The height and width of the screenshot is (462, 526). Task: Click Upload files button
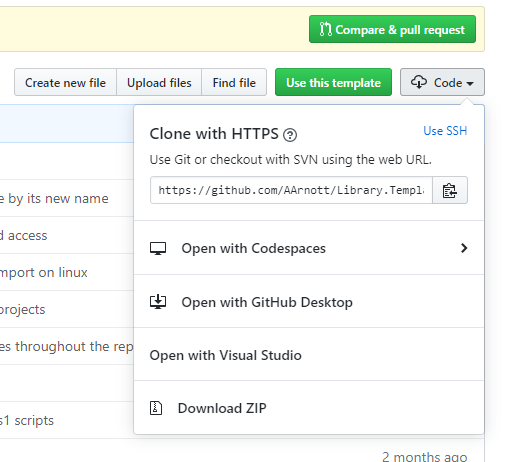point(159,83)
